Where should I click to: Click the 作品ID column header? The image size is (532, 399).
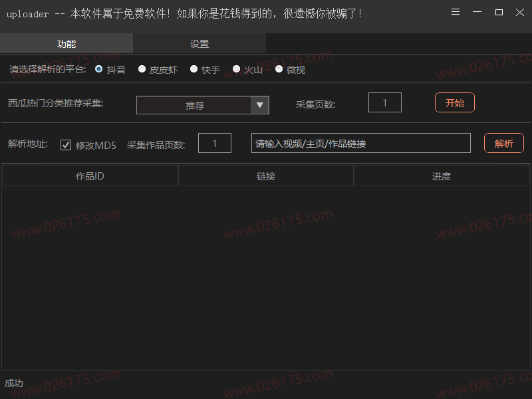(90, 176)
